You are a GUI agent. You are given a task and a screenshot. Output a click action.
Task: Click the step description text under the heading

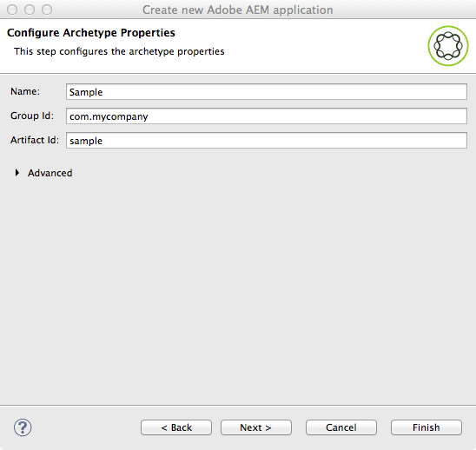(119, 51)
